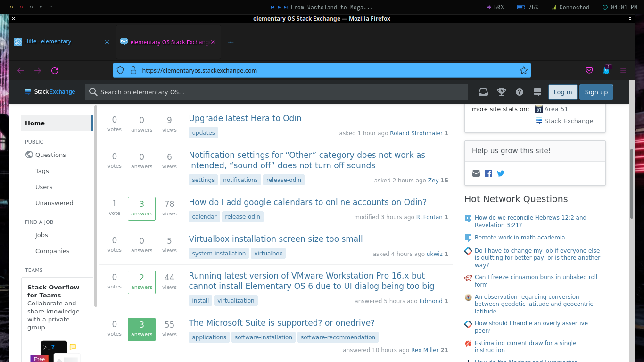Click the volume 50% indicator
644x362 pixels.
[x=495, y=7]
